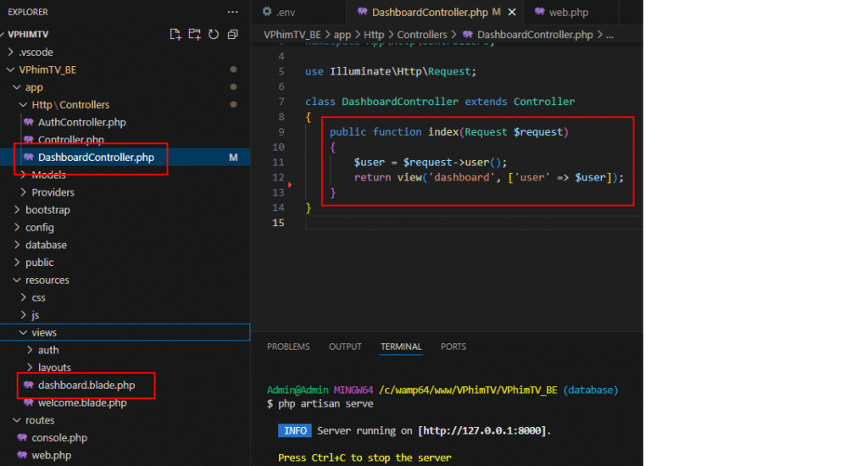
Task: Click the PHP icon beside console.php
Action: 22,438
